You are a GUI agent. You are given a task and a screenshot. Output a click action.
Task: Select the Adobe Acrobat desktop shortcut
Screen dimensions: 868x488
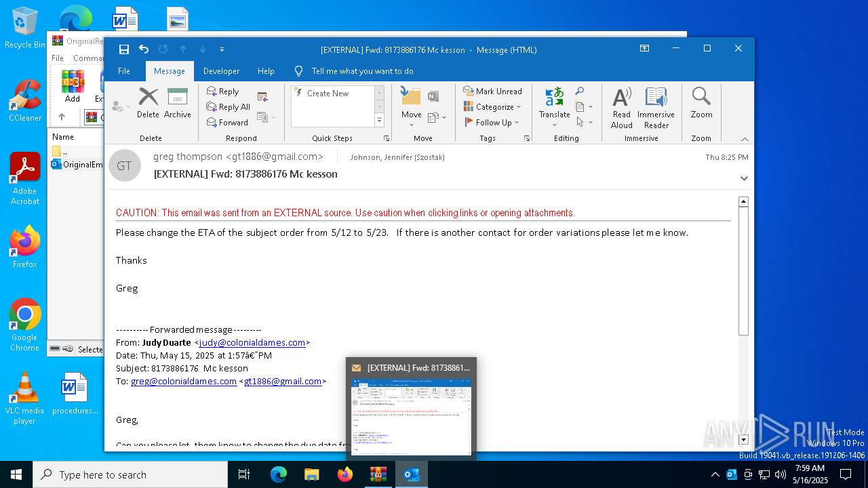tap(25, 179)
